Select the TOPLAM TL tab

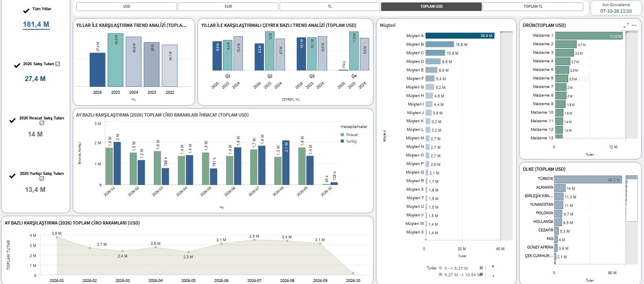(x=533, y=7)
